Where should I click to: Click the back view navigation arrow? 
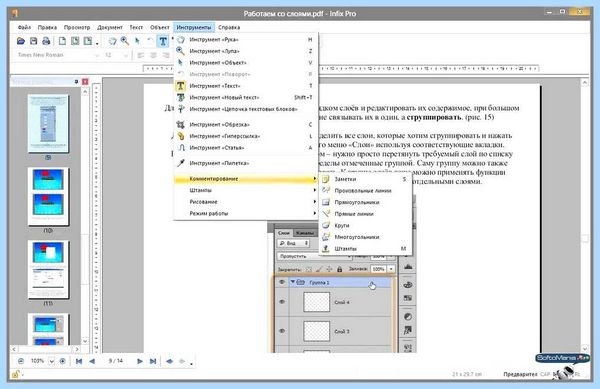pyautogui.click(x=170, y=361)
